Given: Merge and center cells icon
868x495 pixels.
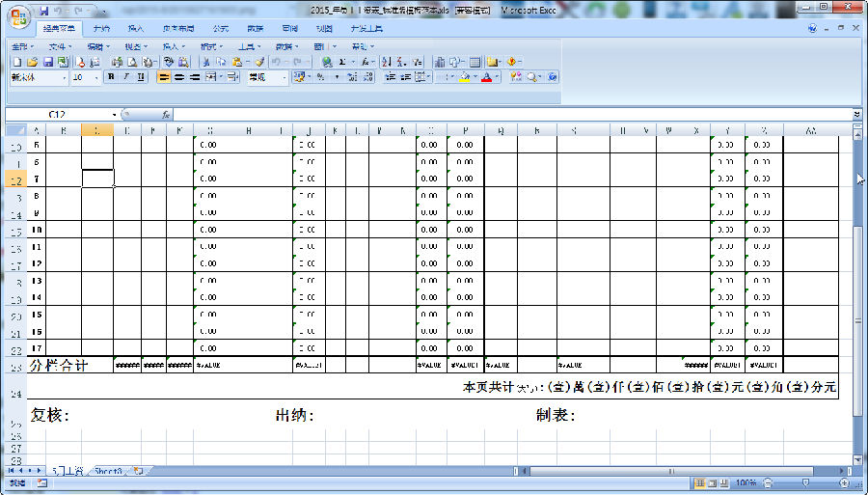Looking at the screenshot, I should coord(210,77).
